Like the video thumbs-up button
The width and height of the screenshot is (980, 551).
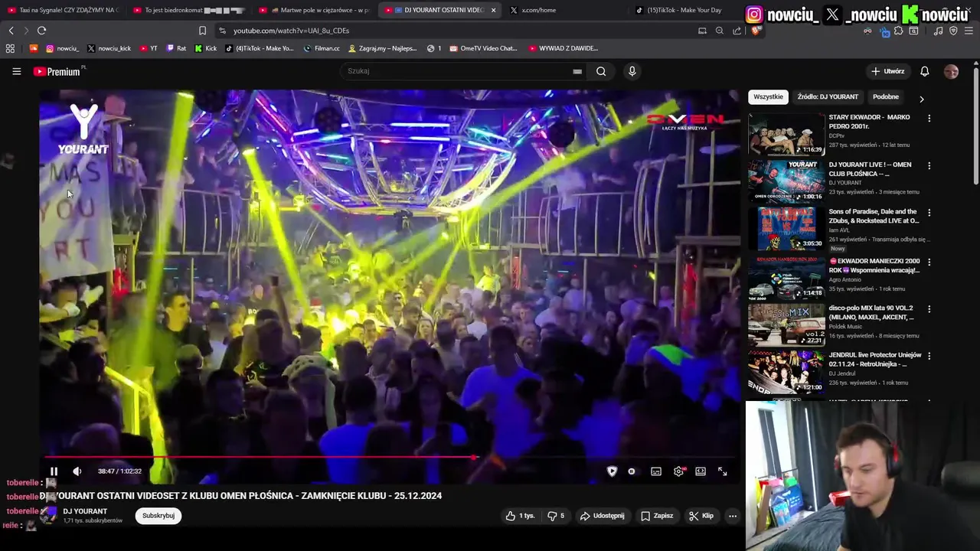tap(520, 516)
